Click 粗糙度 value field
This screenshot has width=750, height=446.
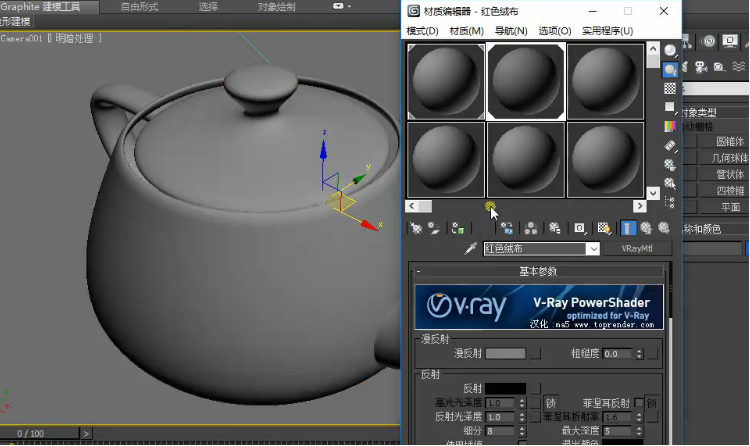click(x=618, y=354)
